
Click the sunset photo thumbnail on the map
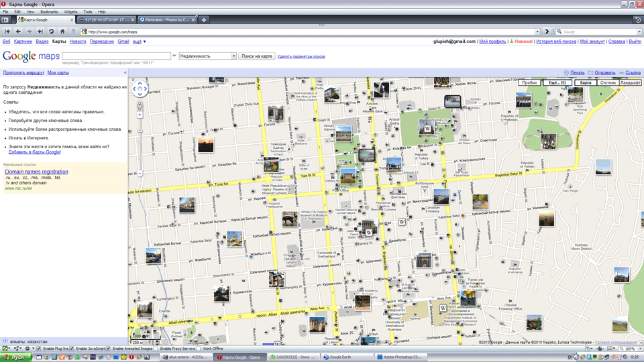point(205,145)
